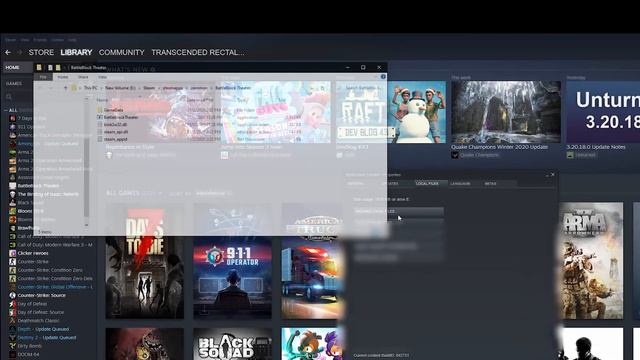Viewport: 640px width, 360px height.
Task: Click the Counter-Strike: Source sidebar icon
Action: (13, 295)
